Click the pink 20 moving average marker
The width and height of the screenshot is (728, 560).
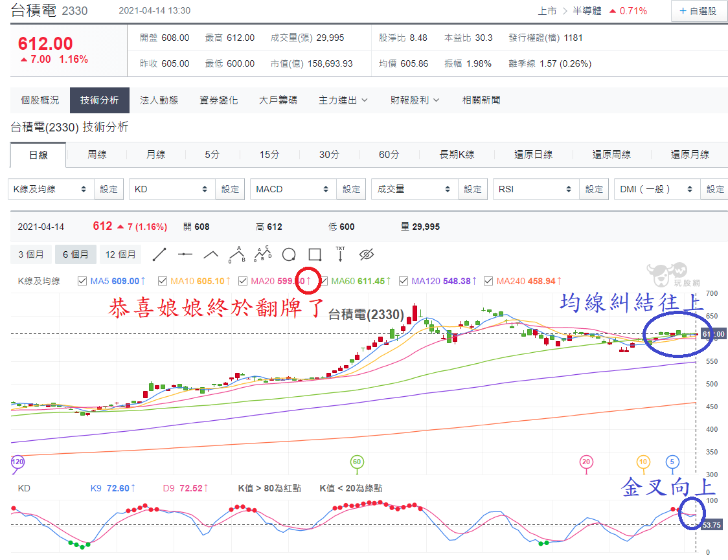pyautogui.click(x=586, y=462)
